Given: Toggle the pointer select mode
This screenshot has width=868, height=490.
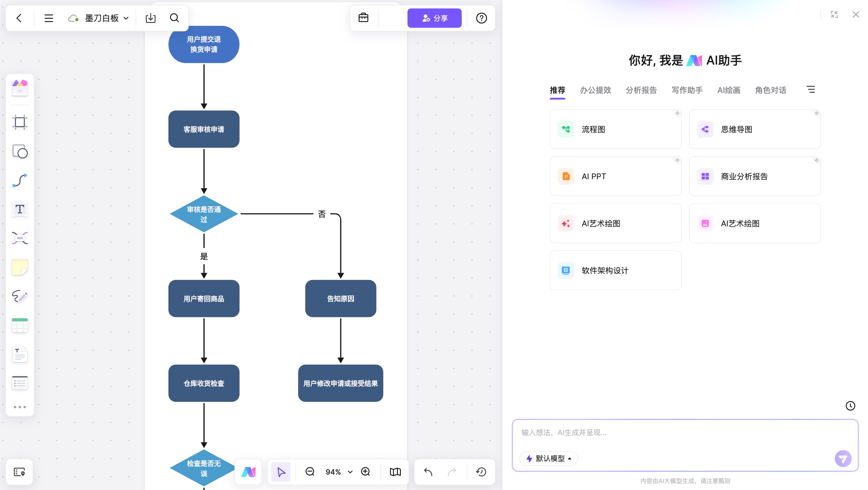Looking at the screenshot, I should click(281, 472).
